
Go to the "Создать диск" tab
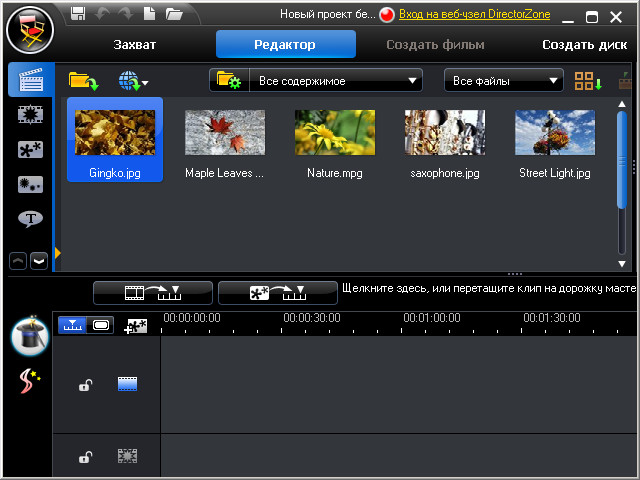pyautogui.click(x=584, y=44)
